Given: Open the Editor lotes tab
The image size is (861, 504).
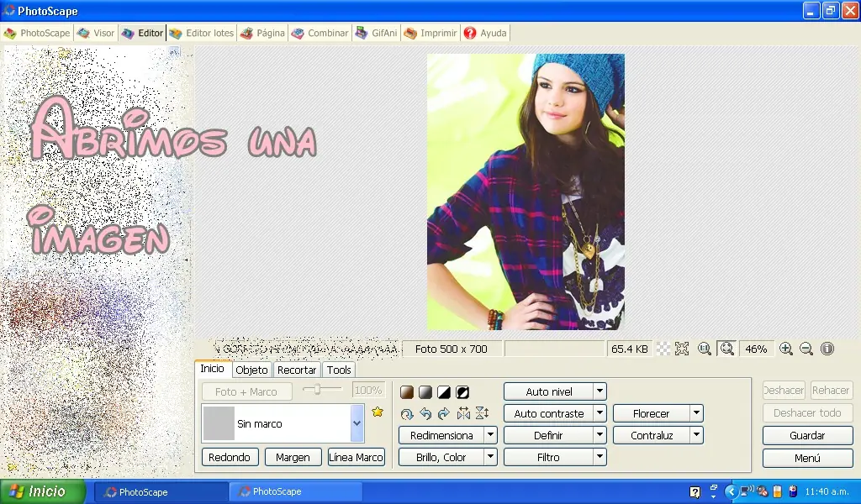Looking at the screenshot, I should click(202, 33).
